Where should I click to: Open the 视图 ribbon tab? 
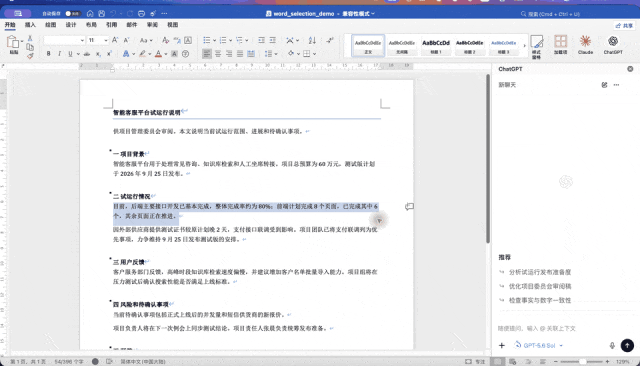coord(173,25)
